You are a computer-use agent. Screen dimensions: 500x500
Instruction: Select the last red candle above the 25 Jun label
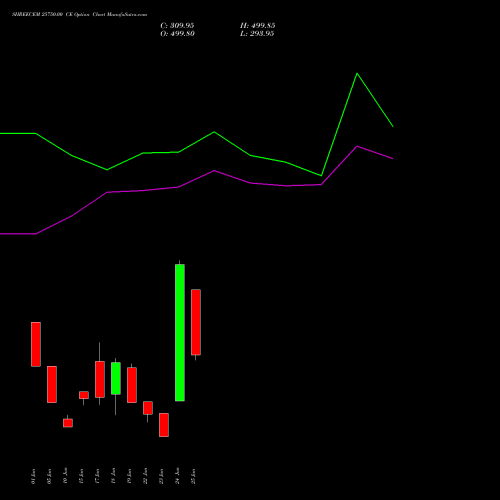point(196,322)
